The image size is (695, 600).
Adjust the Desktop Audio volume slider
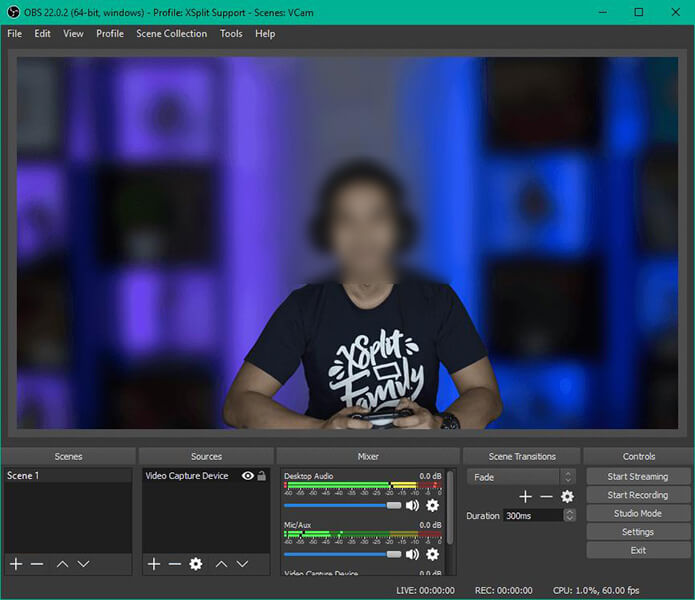[x=342, y=505]
